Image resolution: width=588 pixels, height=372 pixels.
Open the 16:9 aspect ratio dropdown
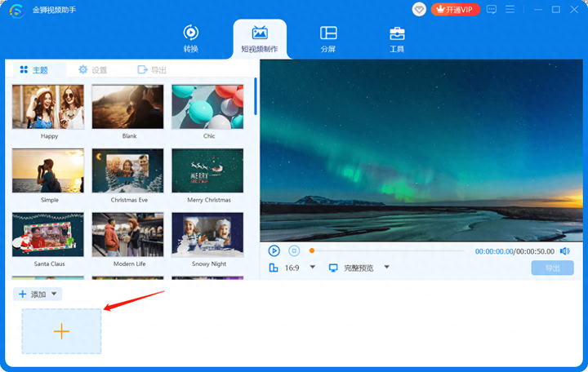(x=312, y=267)
